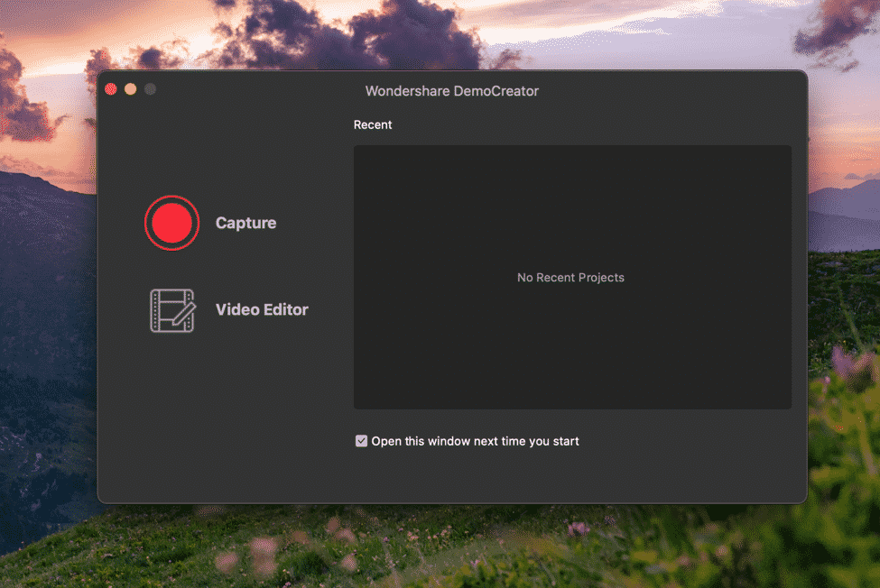Click the No Recent Projects message
880x588 pixels.
pos(570,277)
